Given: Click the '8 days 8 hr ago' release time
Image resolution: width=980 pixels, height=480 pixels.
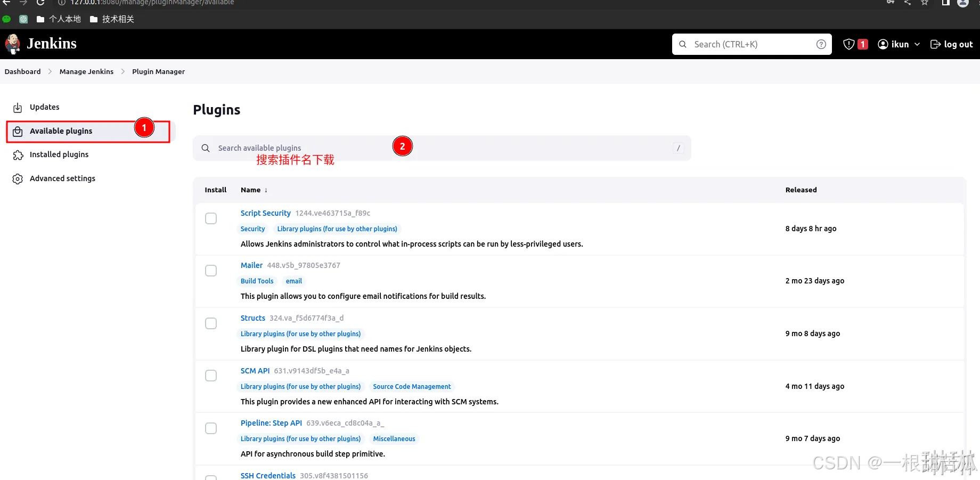Looking at the screenshot, I should click(811, 229).
